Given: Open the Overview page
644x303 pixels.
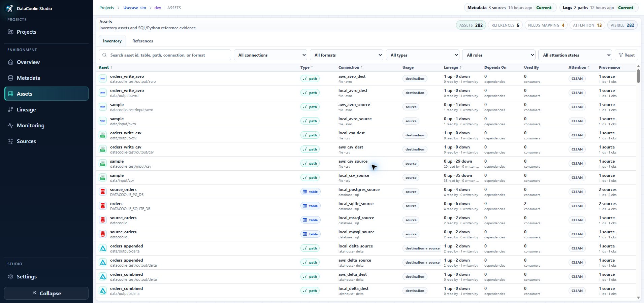Looking at the screenshot, I should click(x=46, y=62).
